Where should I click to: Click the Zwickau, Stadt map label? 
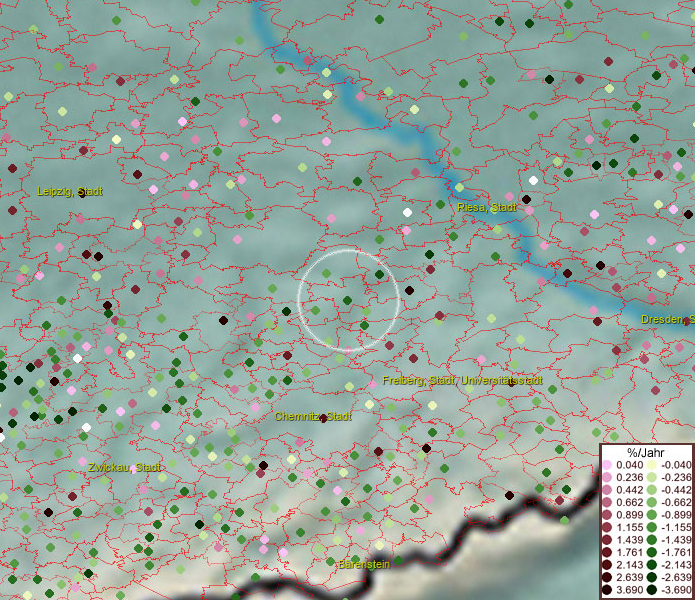[x=124, y=467]
